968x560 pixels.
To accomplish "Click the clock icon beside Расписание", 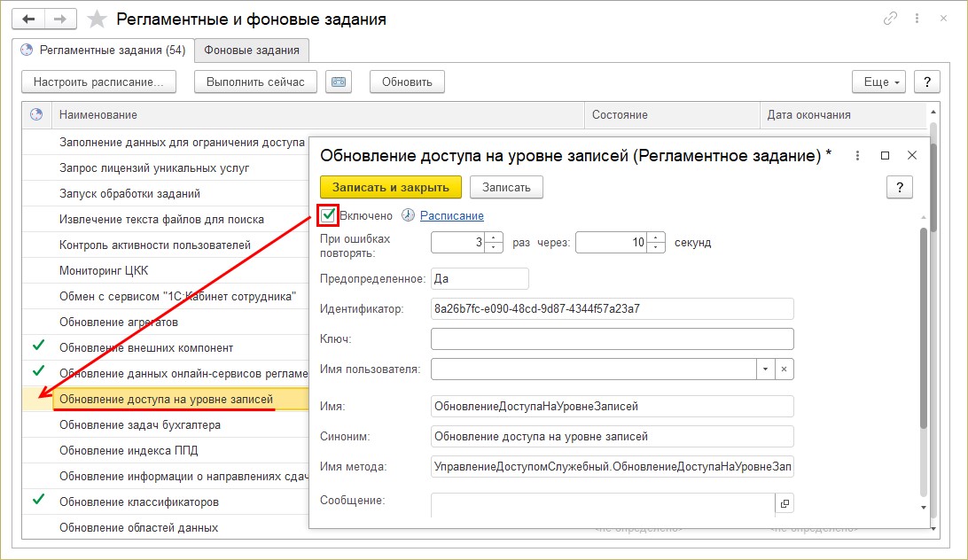I will [x=408, y=214].
